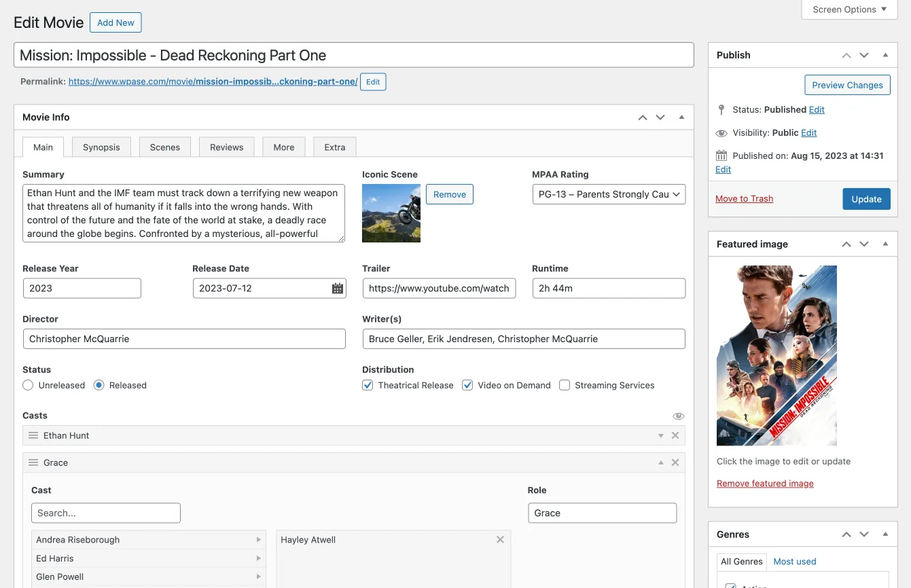Remove the Ethan Hunt cast row
The height and width of the screenshot is (588, 911).
[x=675, y=435]
